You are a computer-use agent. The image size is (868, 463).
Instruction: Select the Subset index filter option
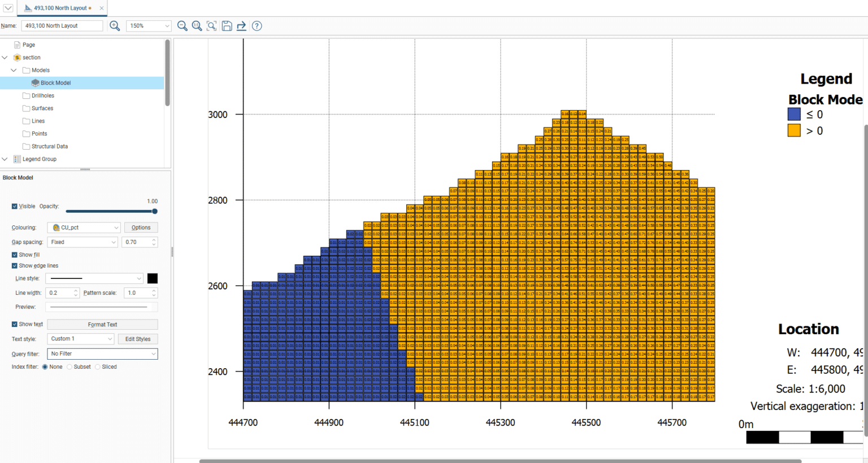point(70,367)
